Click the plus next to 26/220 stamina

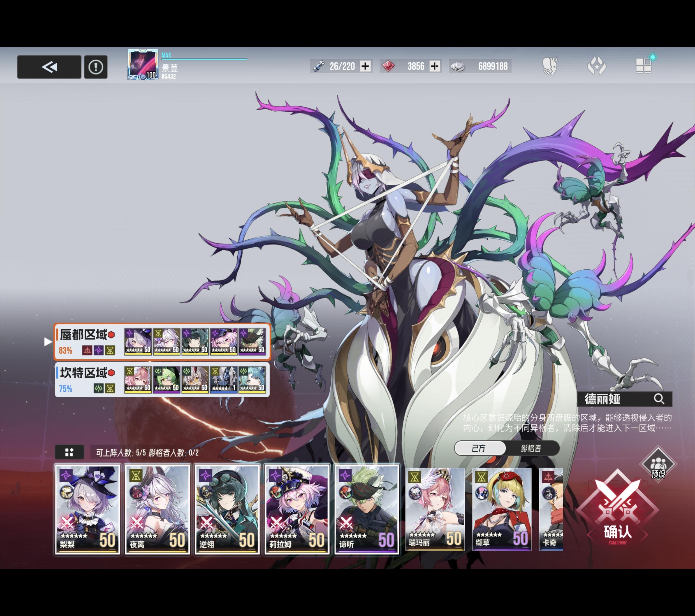pyautogui.click(x=365, y=66)
